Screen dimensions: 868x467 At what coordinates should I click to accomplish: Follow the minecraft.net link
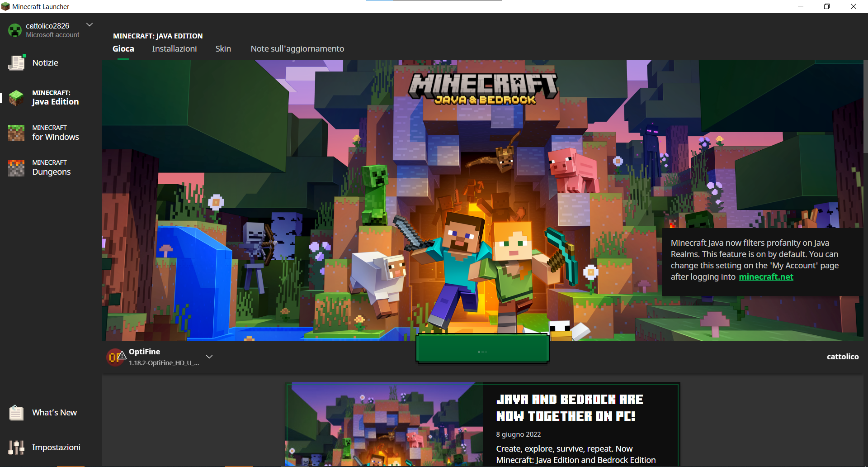click(766, 277)
